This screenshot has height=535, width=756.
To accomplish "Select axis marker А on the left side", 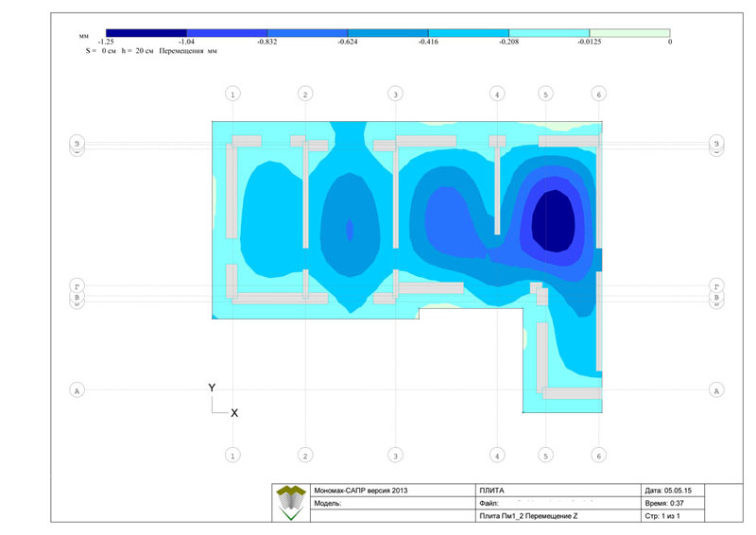I will pyautogui.click(x=77, y=390).
